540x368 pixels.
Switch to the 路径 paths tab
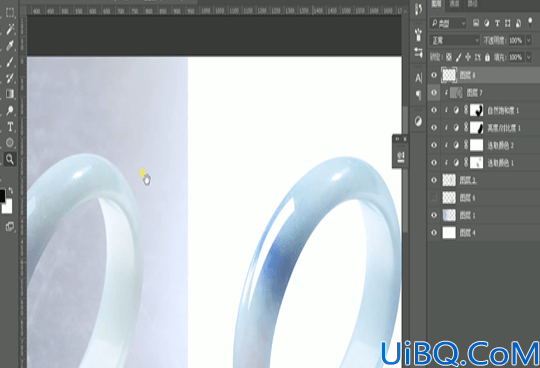(472, 4)
